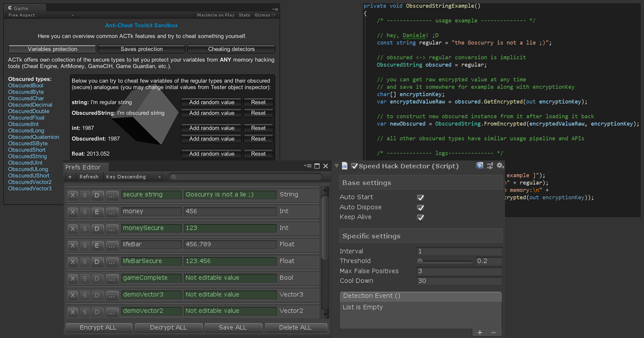Toggle the Speed Hack Detector enabled checkbox
Image resolution: width=644 pixels, height=338 pixels.
point(354,166)
